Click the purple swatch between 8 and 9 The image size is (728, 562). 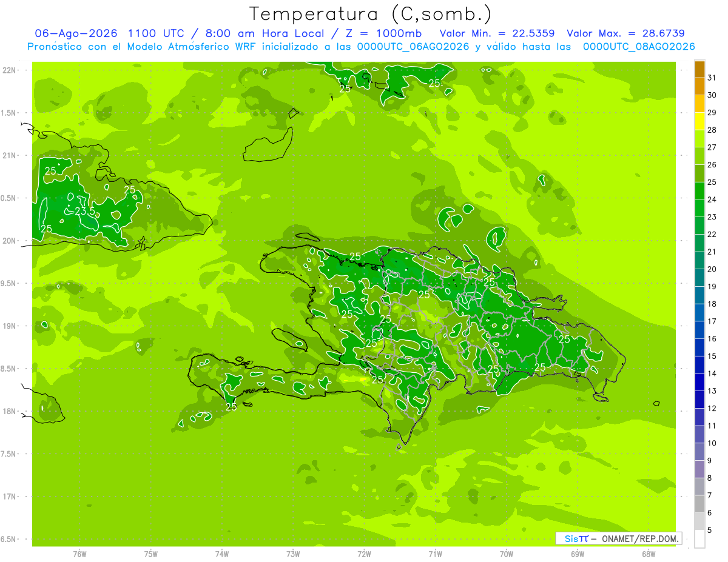700,469
